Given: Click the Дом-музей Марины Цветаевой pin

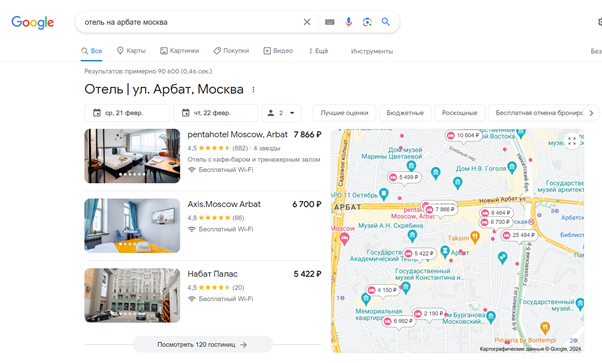Looking at the screenshot, I should [x=411, y=166].
